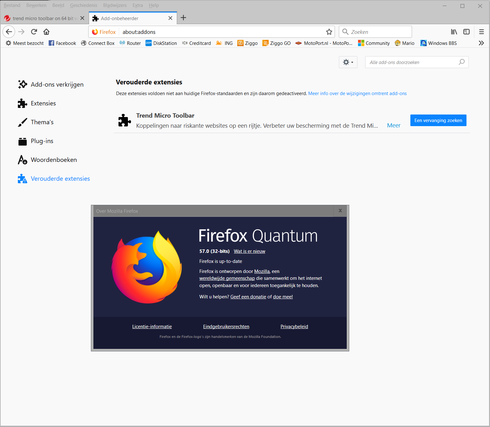Show more bookmarks via double chevron
Viewport: 490px width, 427px height.
click(481, 43)
